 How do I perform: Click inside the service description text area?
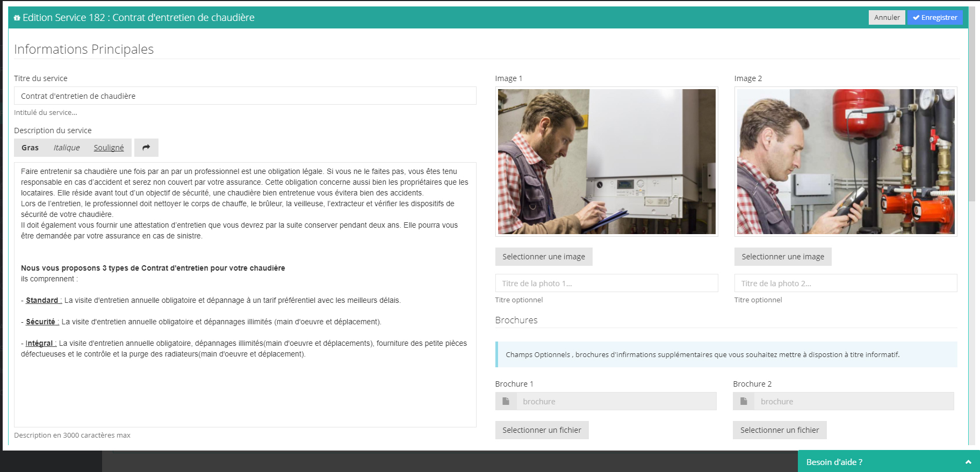click(245, 295)
